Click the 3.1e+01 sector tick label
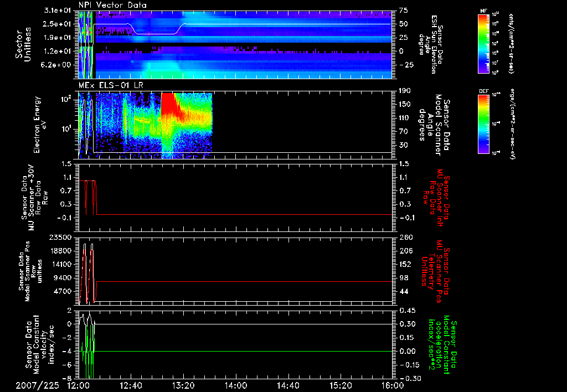Viewport: 567px width, 392px height. click(58, 11)
